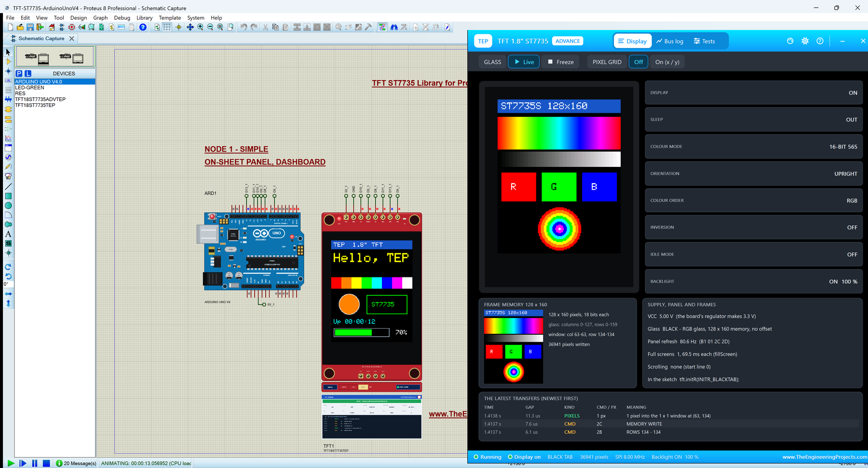This screenshot has height=468, width=868.
Task: Select the 2D Graphics Circle tool
Action: click(x=8, y=206)
